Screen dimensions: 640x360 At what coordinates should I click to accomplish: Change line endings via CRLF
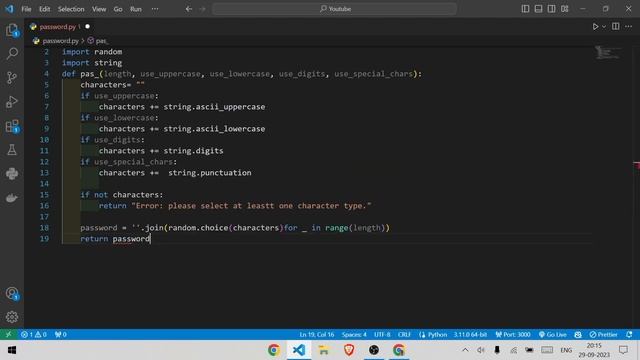404,334
